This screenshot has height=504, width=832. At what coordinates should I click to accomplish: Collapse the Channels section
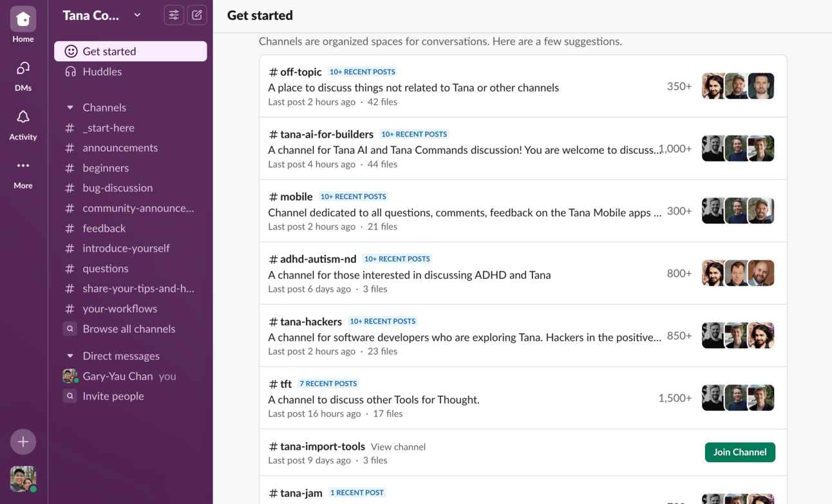click(x=70, y=107)
